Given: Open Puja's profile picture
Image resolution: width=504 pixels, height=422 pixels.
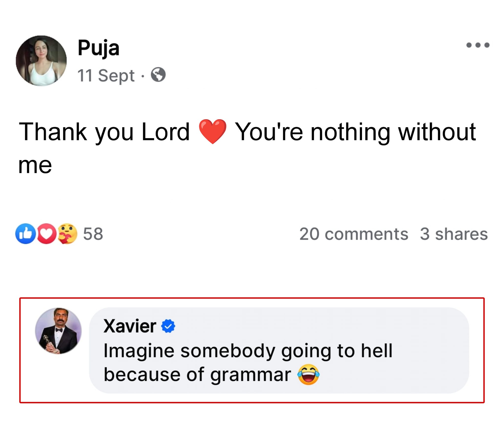Looking at the screenshot, I should tap(41, 61).
